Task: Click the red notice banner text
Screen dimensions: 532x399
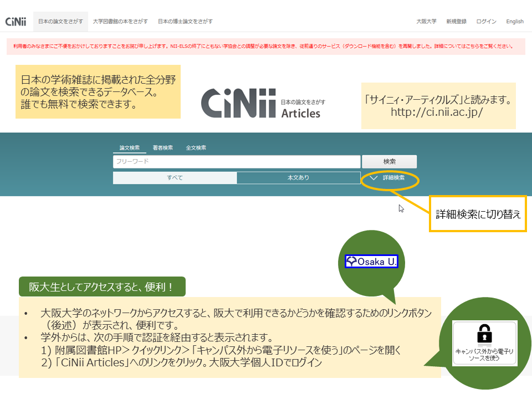Action: tap(263, 47)
